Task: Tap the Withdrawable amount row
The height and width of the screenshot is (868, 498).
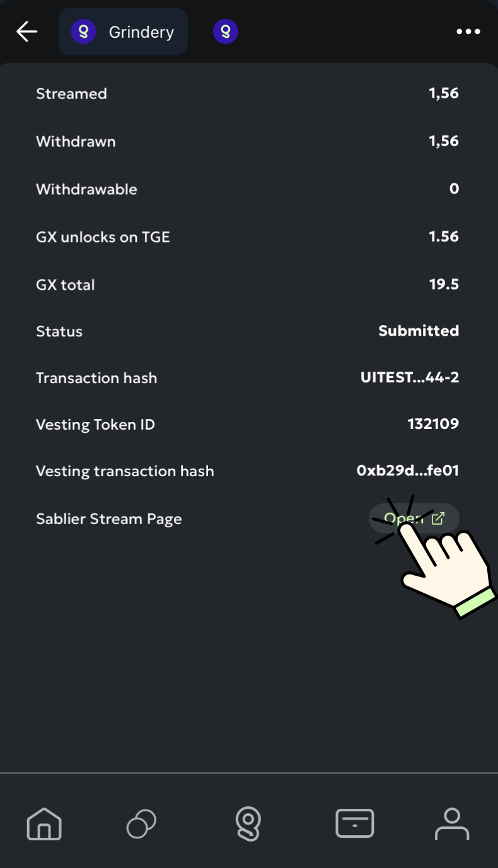Action: pyautogui.click(x=248, y=189)
